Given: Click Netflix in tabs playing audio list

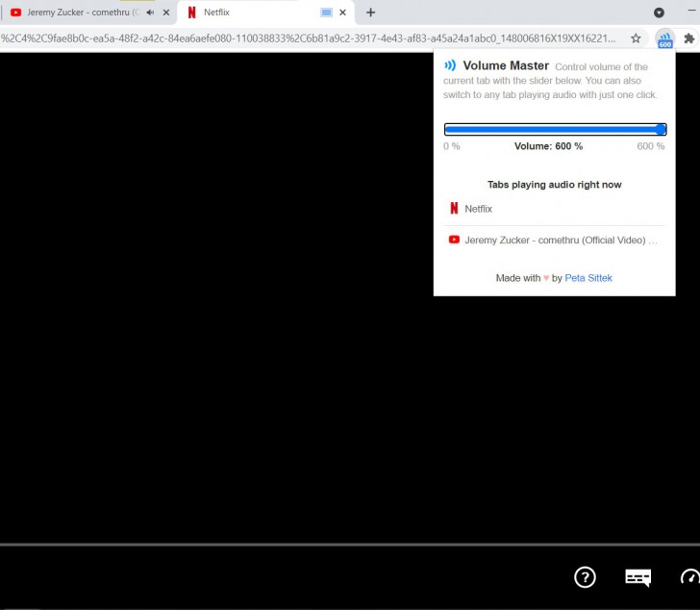Looking at the screenshot, I should point(554,209).
